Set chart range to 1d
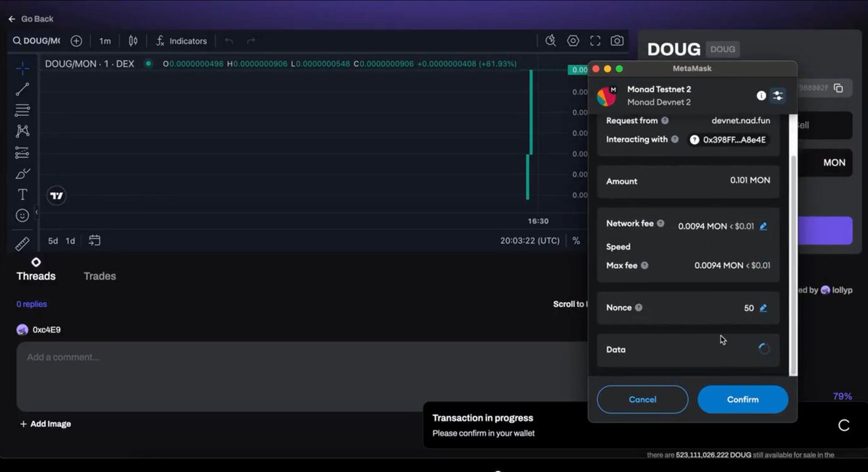 pyautogui.click(x=70, y=240)
